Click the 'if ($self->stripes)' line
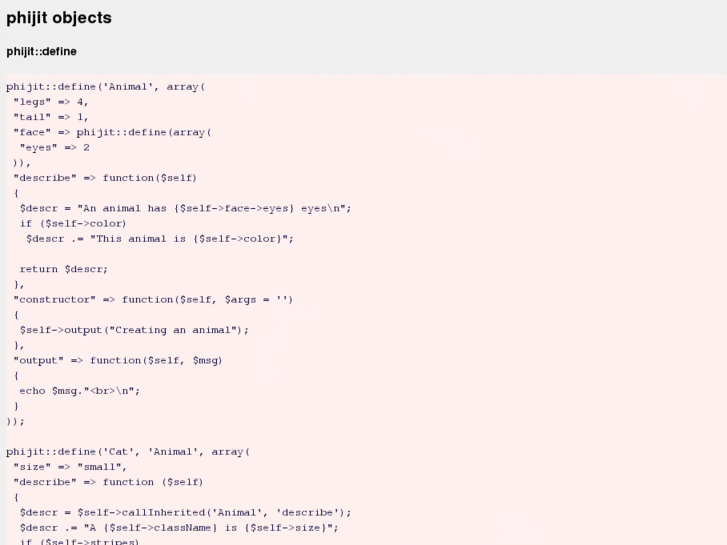This screenshot has width=727, height=545. click(x=79, y=541)
